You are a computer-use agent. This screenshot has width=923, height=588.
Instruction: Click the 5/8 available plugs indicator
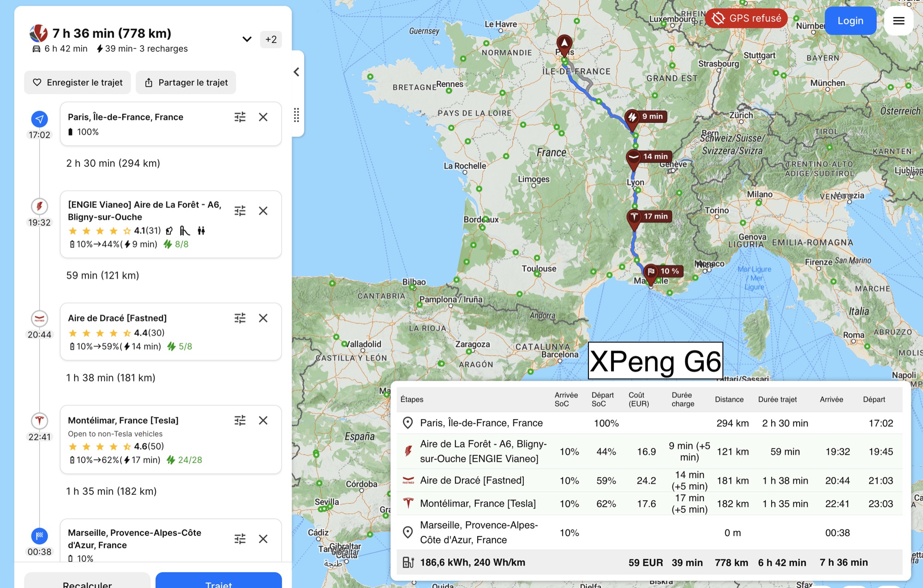pos(180,346)
